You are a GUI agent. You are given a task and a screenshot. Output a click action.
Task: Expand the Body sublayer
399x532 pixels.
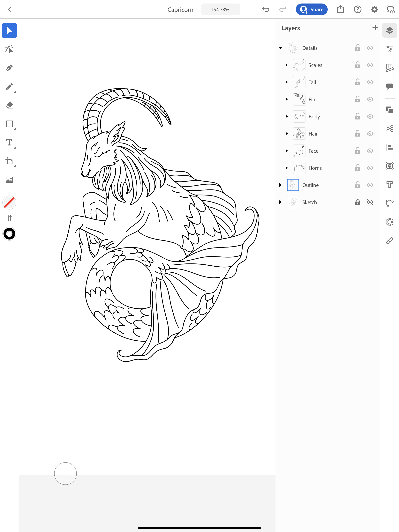click(x=286, y=116)
